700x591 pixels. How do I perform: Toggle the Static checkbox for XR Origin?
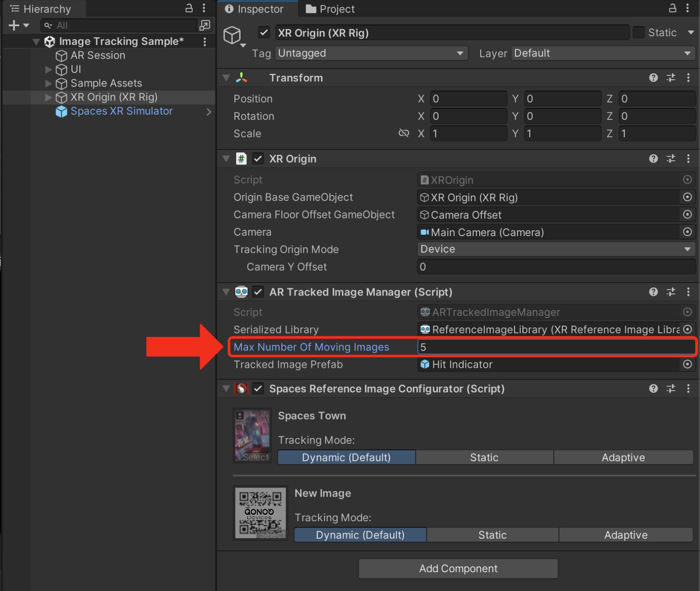pyautogui.click(x=638, y=33)
